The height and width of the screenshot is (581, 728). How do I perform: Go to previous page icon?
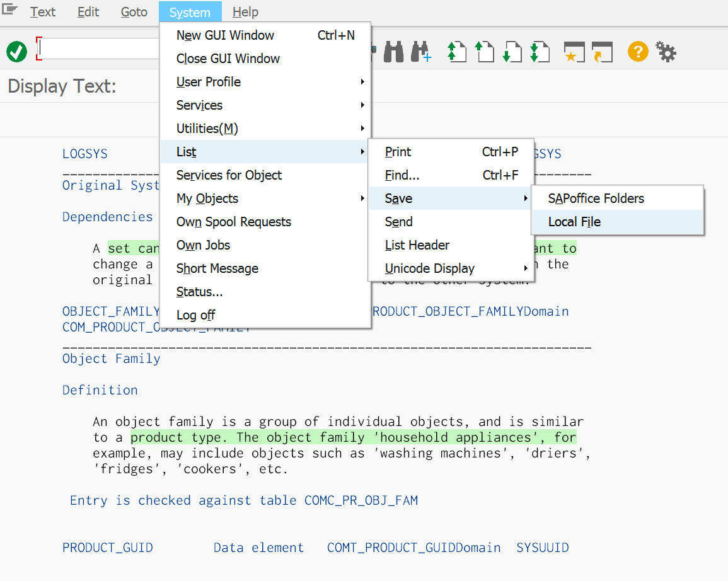tap(484, 51)
